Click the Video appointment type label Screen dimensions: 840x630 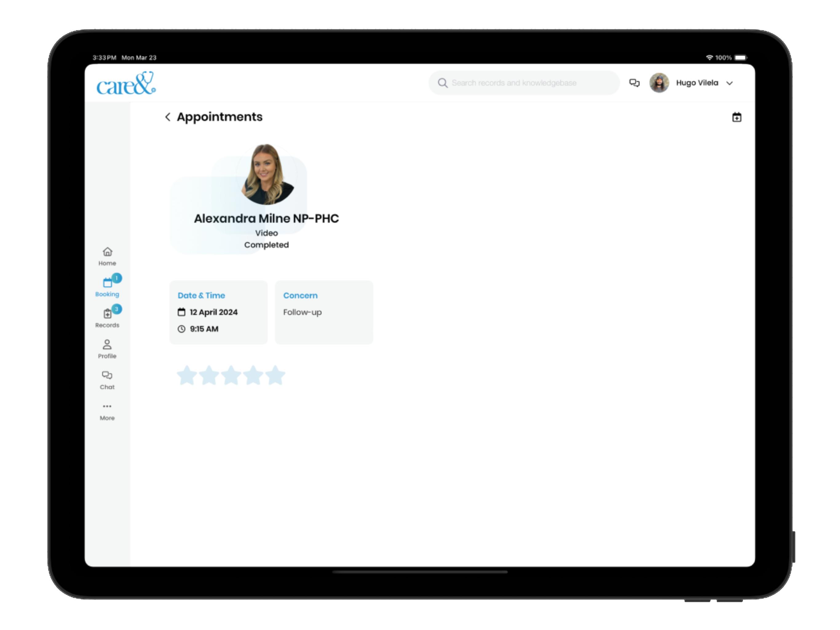pyautogui.click(x=266, y=233)
